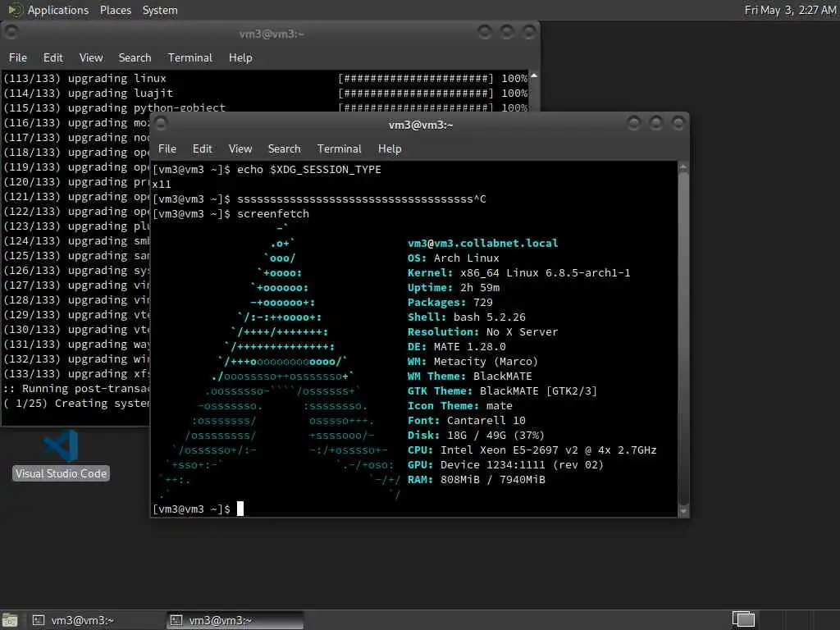Open File menu in front terminal window
Screen dimensions: 840x630
click(167, 149)
